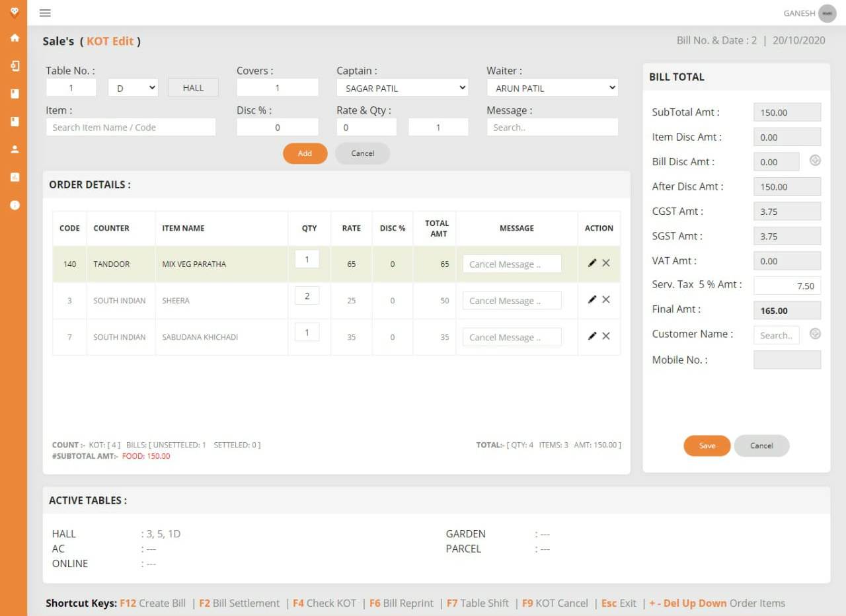Click the Ganesh user avatar
The image size is (846, 616).
pyautogui.click(x=827, y=13)
